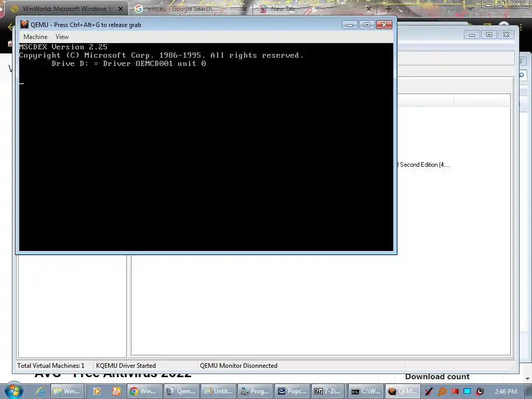
Task: Open the View menu in QEMU
Action: point(62,37)
